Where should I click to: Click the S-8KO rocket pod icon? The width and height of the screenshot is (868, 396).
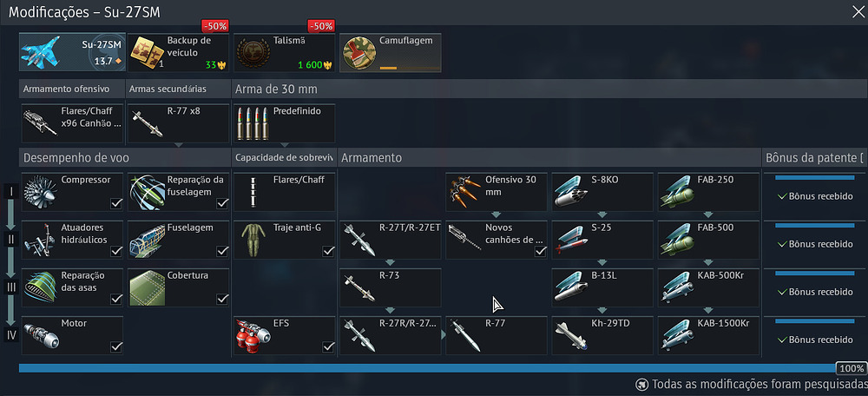(571, 192)
